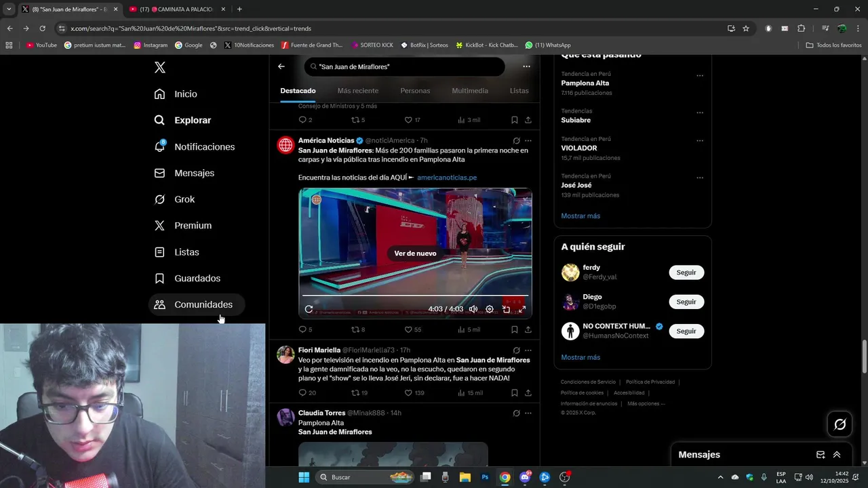The image size is (868, 488).
Task: Click Mostrar más under trends
Action: 580,216
